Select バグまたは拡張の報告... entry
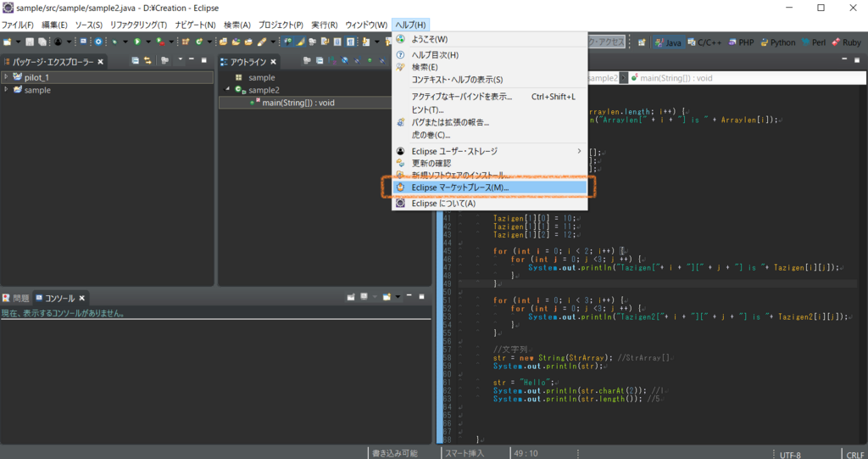 click(x=490, y=122)
